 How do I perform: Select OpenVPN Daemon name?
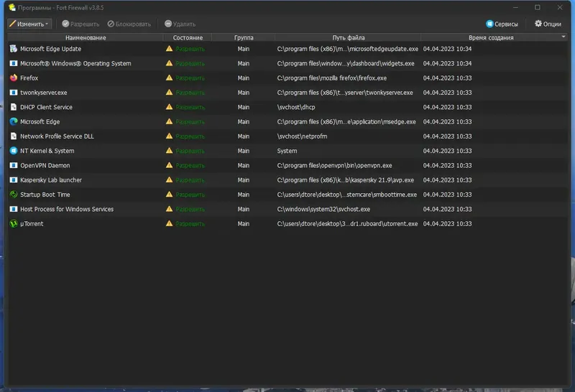45,165
